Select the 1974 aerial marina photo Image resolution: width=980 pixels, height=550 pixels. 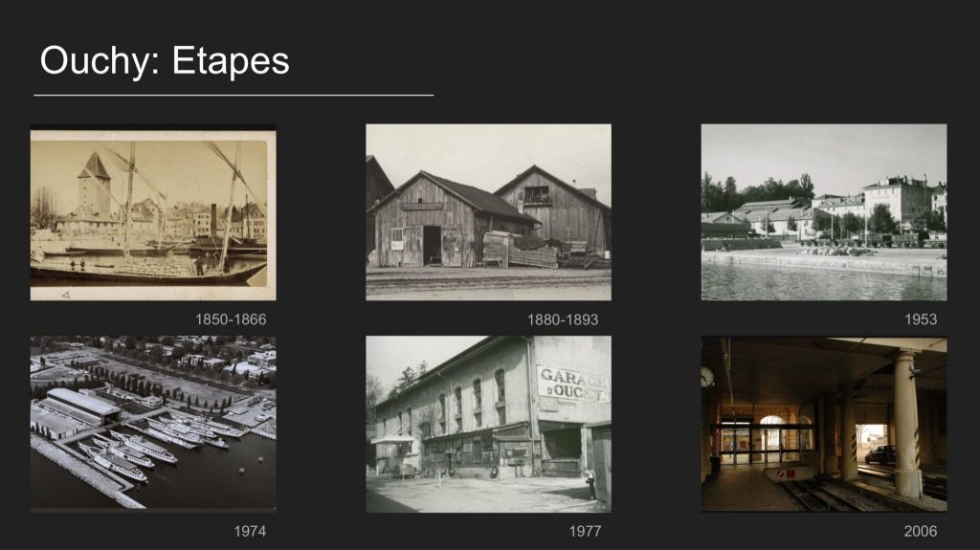[153, 423]
